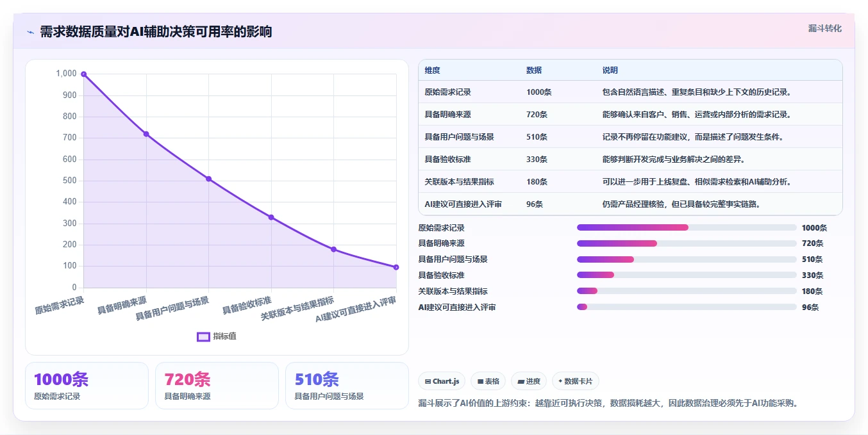This screenshot has width=868, height=435.
Task: Click the 关联版本与结果指标 table row label
Action: [459, 182]
